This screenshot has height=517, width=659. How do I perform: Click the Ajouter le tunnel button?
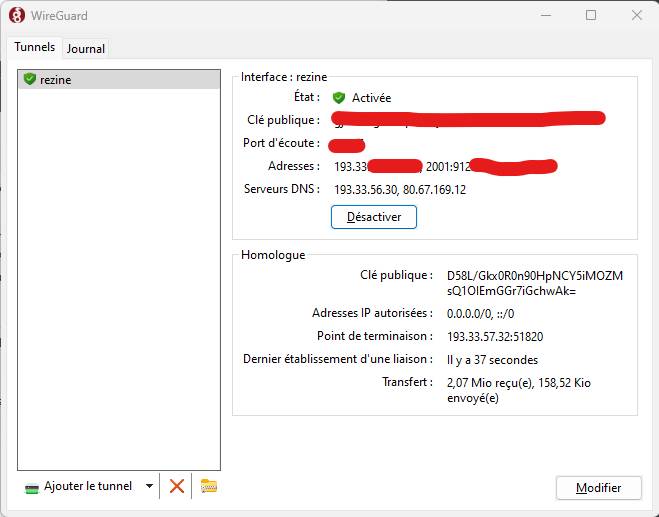(x=88, y=486)
